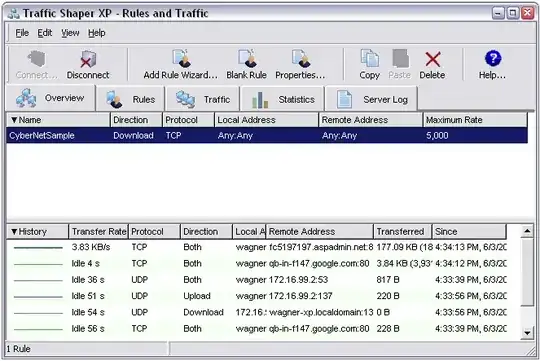Sort rules by Protocol column header
Screen dimensions: 540x361
coord(188,120)
